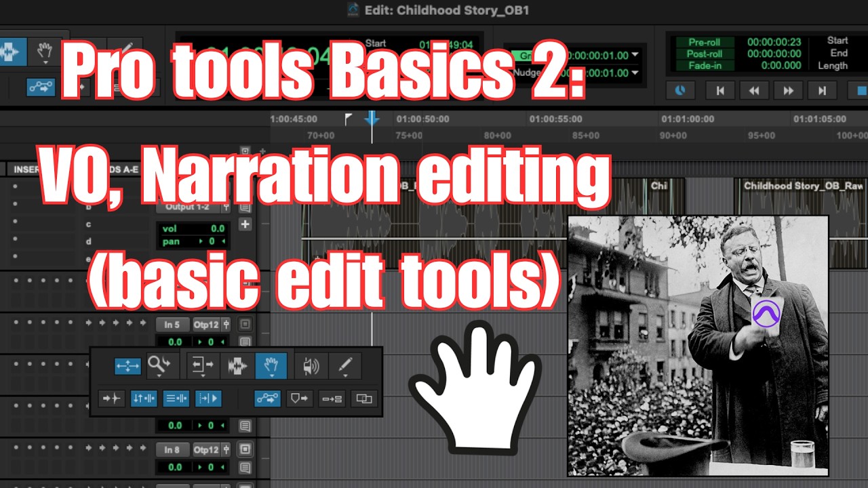Click the Fast Forward transport button
868x488 pixels.
pos(788,90)
